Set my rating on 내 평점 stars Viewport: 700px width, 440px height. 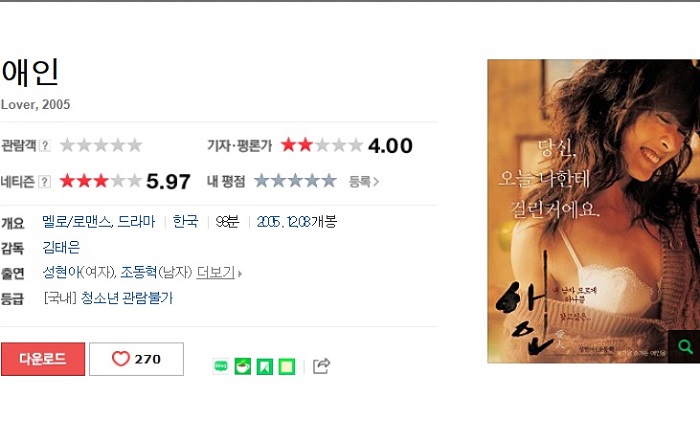click(x=295, y=181)
